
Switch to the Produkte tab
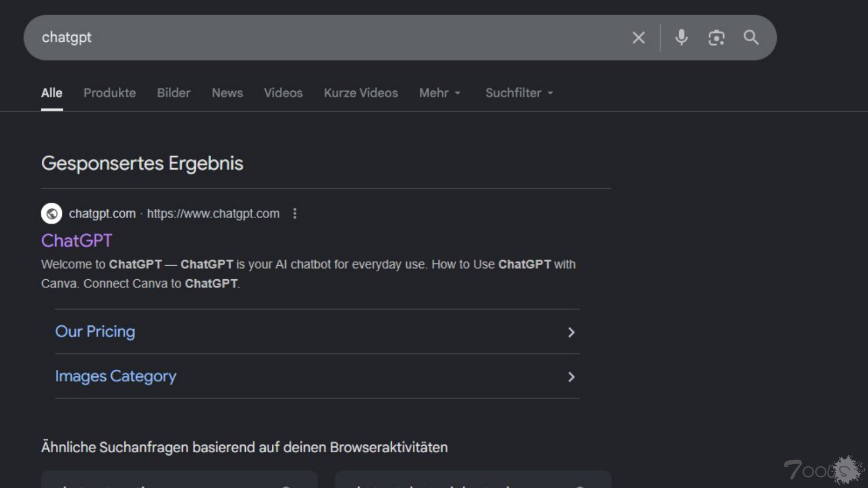click(110, 93)
